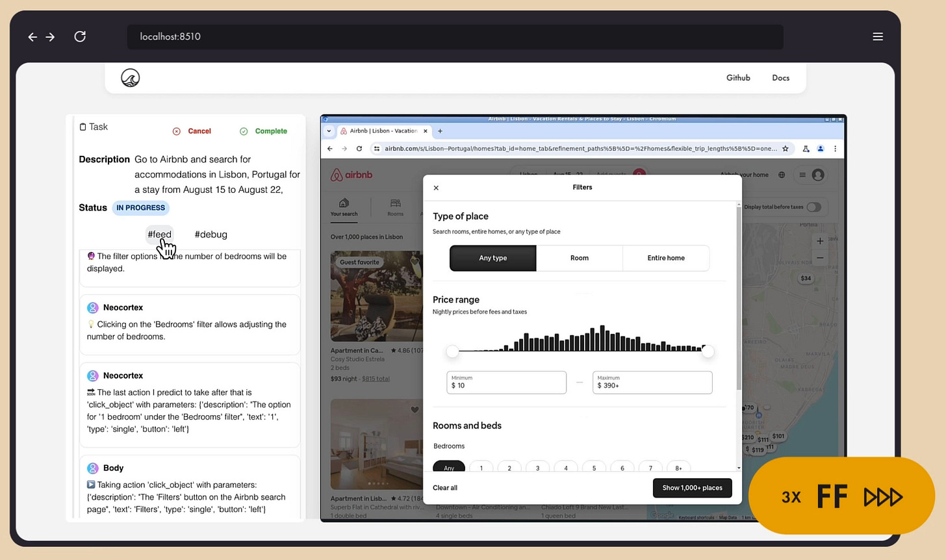Close the Airbnb Chromium tab
946x560 pixels.
[x=426, y=131]
